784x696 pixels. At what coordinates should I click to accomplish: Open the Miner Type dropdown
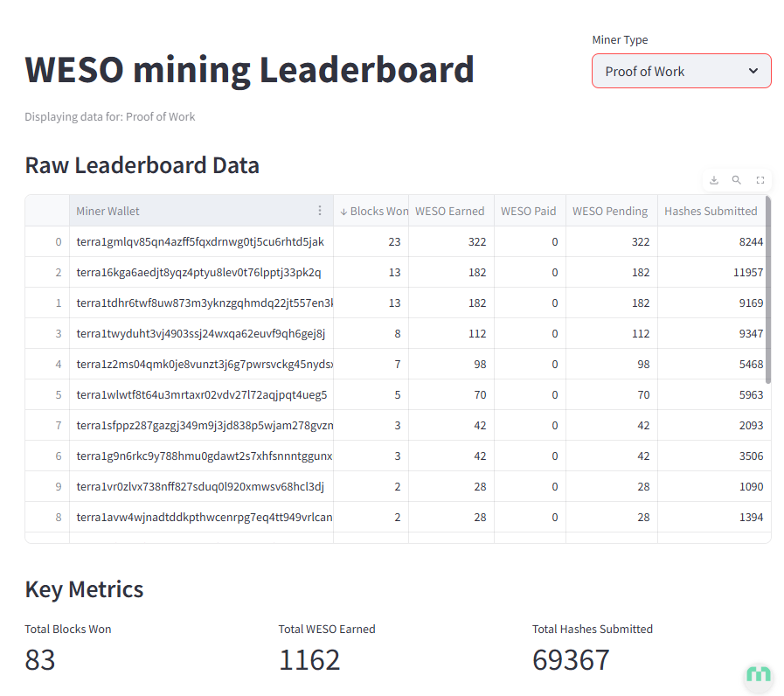pos(682,71)
